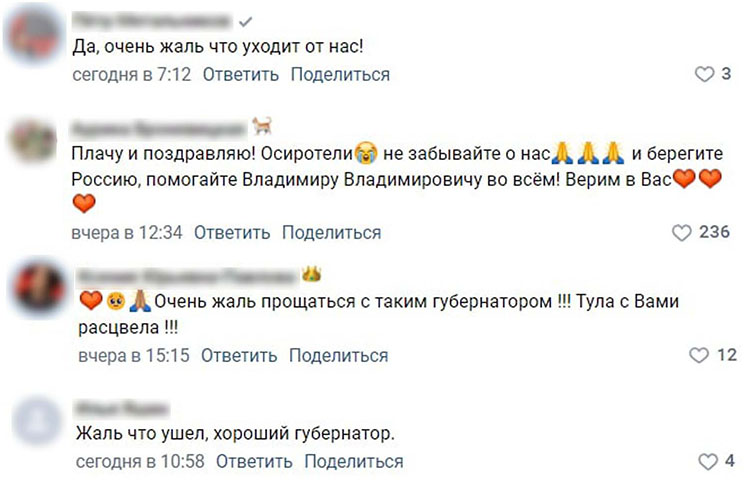750x481 pixels.
Task: Like the comment with 4 likes
Action: (x=707, y=462)
